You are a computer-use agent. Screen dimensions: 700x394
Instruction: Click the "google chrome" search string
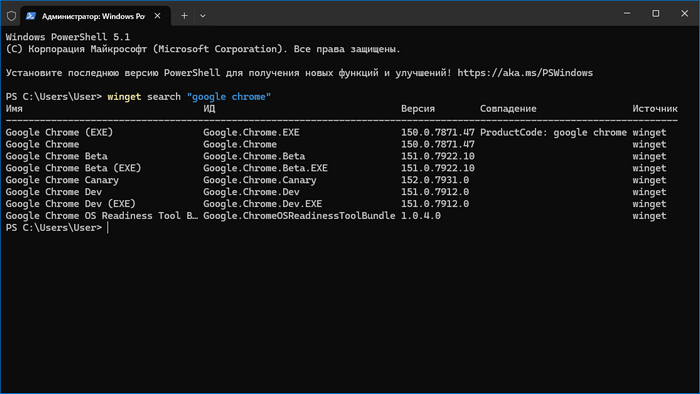[x=229, y=97]
